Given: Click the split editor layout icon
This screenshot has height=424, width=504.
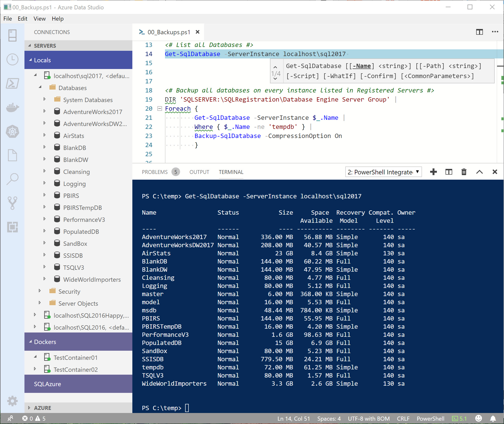Looking at the screenshot, I should click(x=480, y=32).
